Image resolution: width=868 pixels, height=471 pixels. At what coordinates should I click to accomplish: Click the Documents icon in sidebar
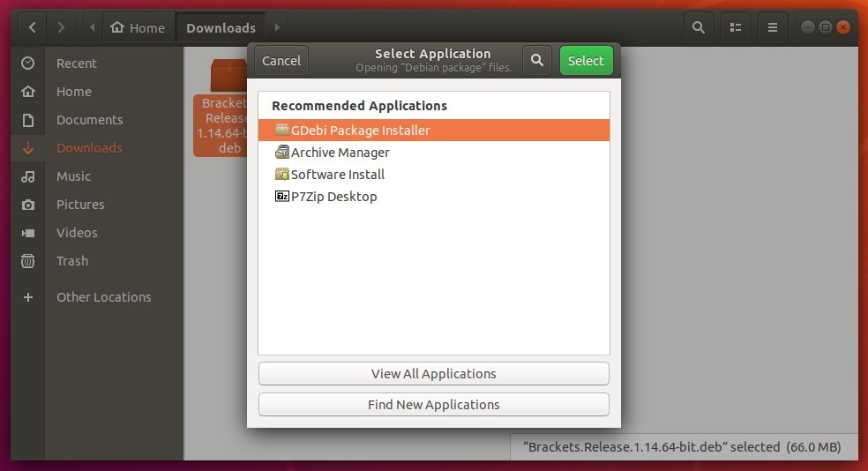[x=27, y=120]
